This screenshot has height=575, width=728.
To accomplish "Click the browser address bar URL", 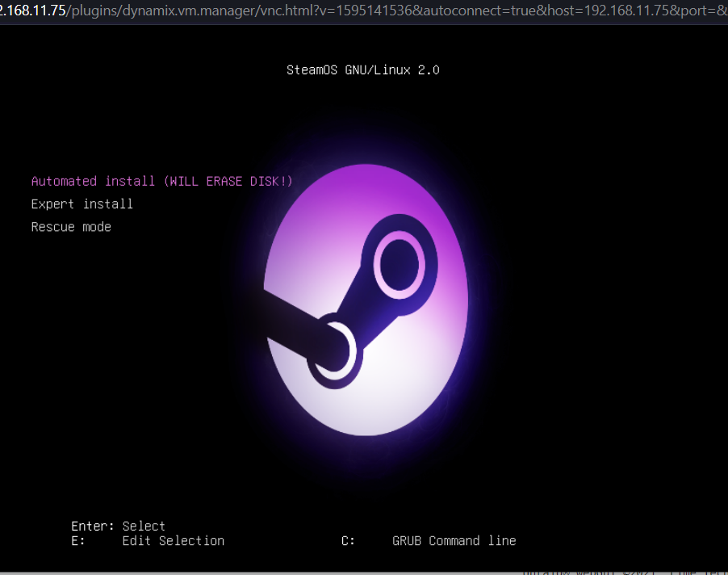I will [364, 10].
